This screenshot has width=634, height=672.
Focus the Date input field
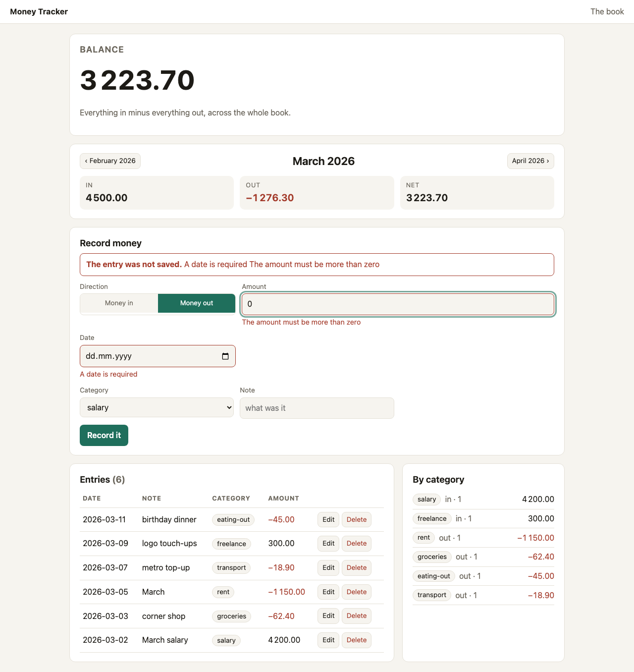click(158, 356)
